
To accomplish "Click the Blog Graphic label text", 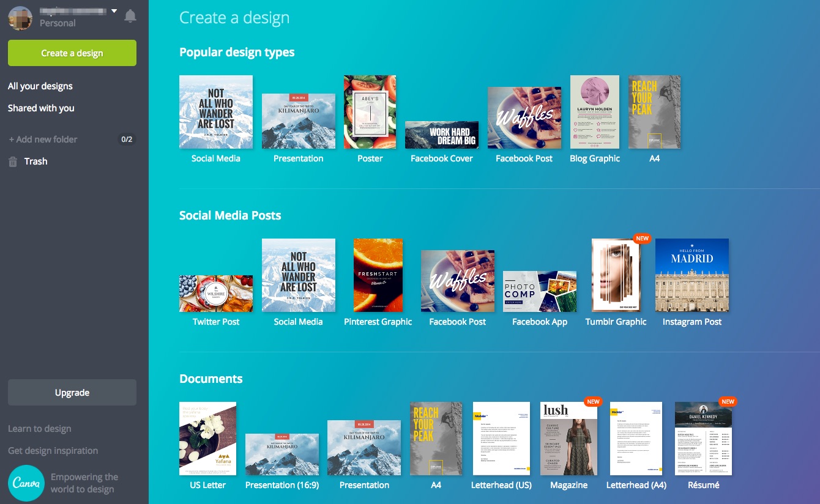I will [x=595, y=158].
